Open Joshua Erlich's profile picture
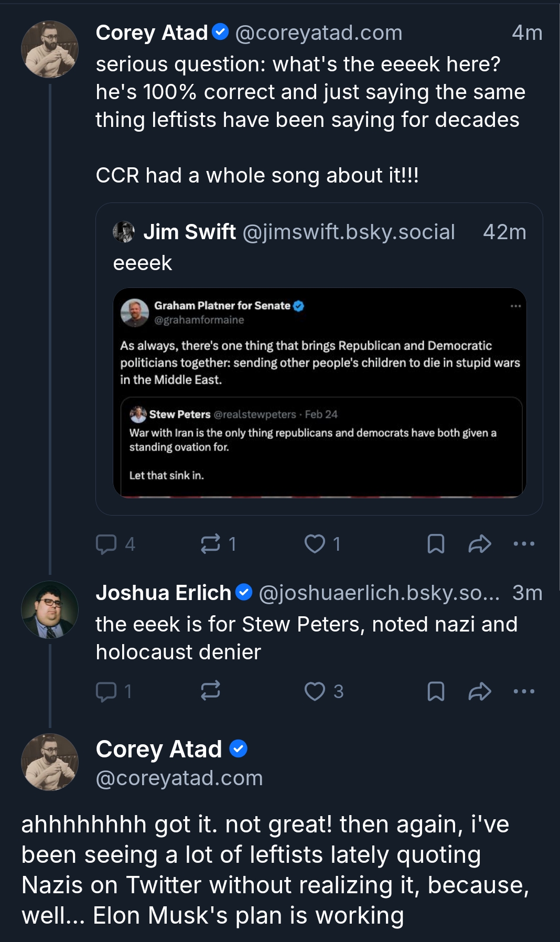Image resolution: width=560 pixels, height=942 pixels. pos(50,609)
